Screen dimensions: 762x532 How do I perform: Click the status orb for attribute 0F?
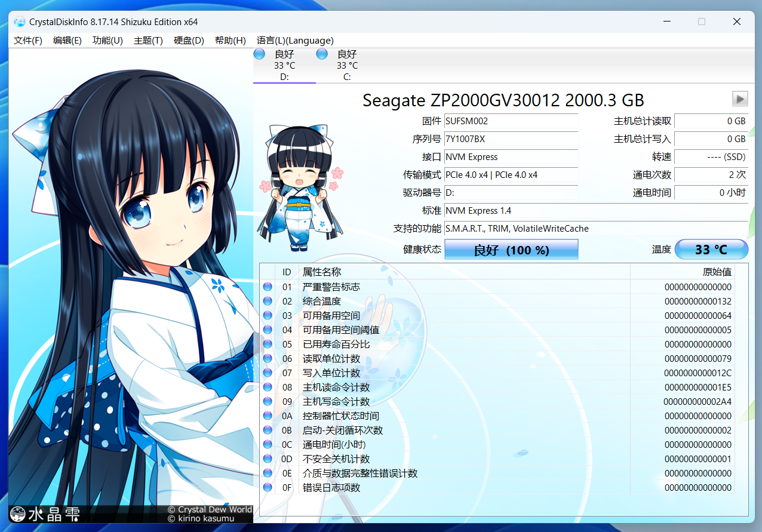(268, 487)
